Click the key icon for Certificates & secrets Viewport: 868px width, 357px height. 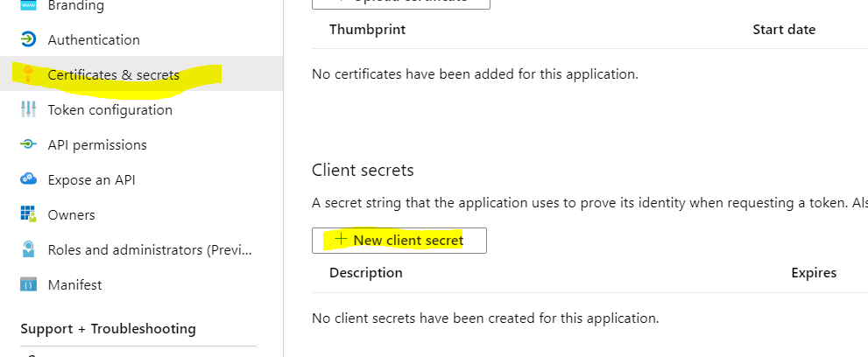29,74
